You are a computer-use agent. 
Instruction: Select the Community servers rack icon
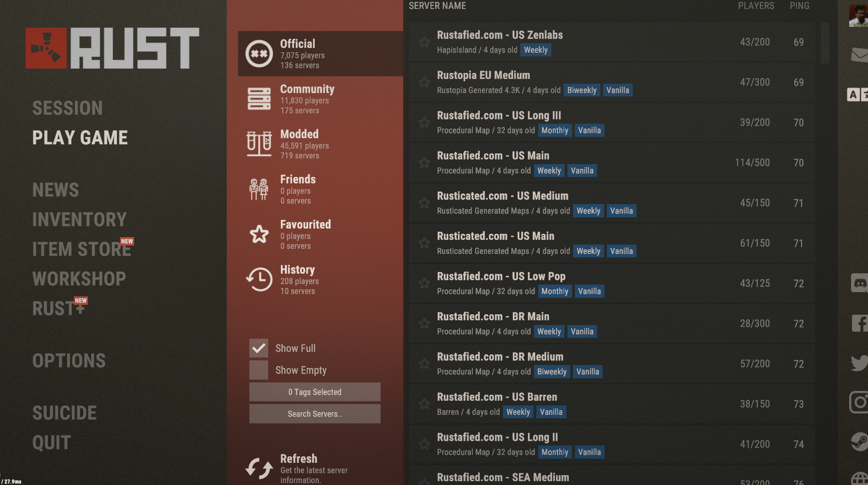click(x=259, y=99)
